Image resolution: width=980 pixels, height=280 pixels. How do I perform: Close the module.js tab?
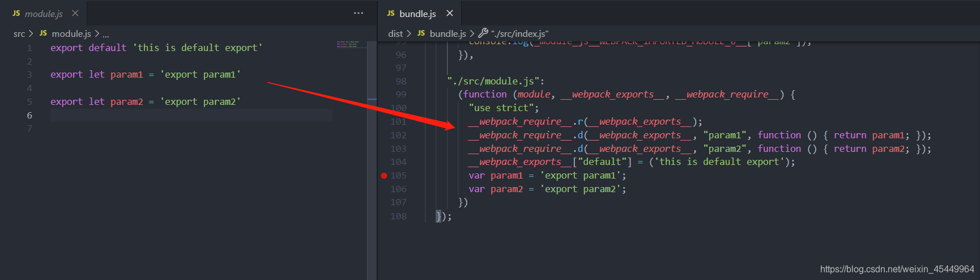75,13
